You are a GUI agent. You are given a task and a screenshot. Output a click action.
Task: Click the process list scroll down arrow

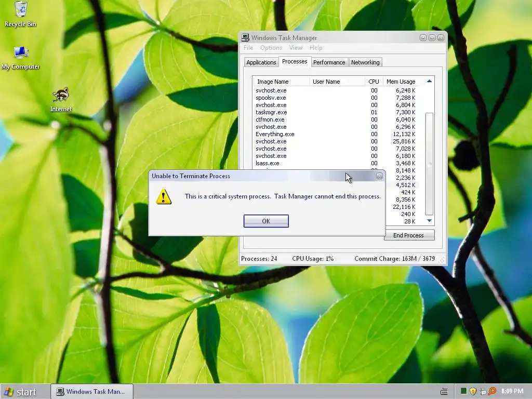(x=429, y=221)
